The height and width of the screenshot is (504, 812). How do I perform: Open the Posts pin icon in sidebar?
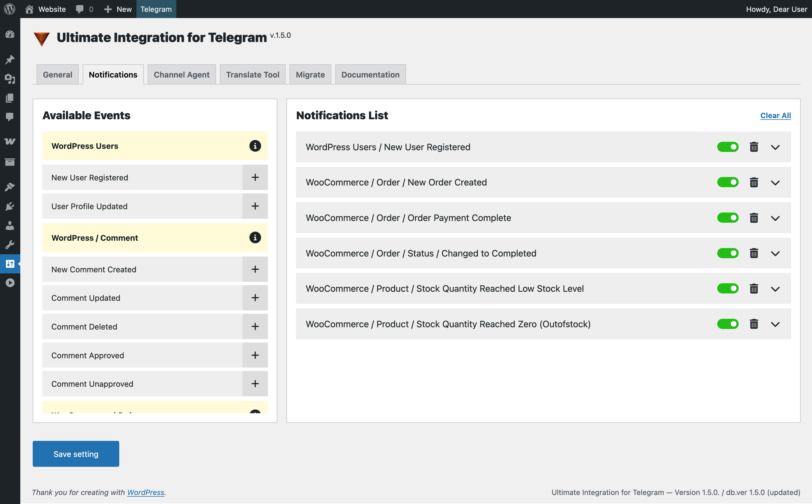click(10, 60)
